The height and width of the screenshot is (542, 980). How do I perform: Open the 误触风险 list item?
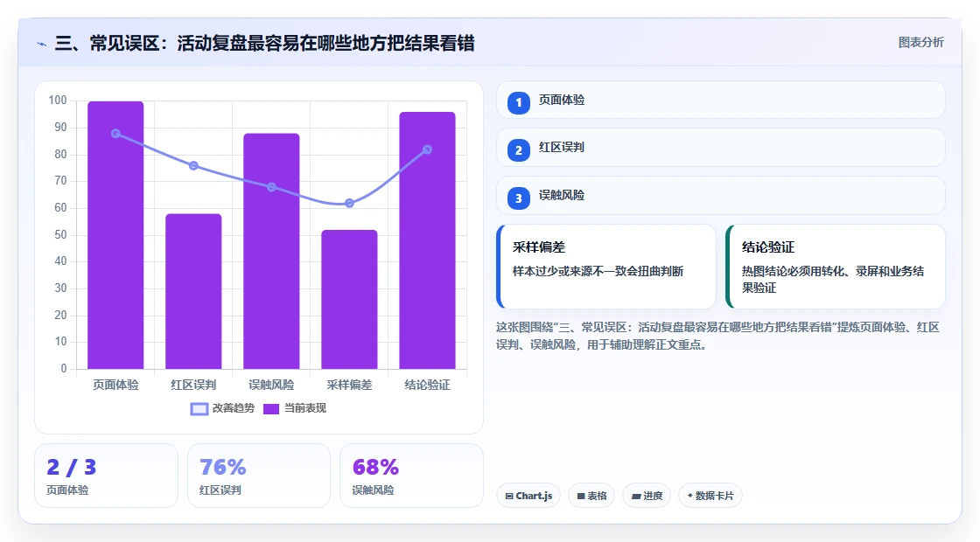point(721,196)
